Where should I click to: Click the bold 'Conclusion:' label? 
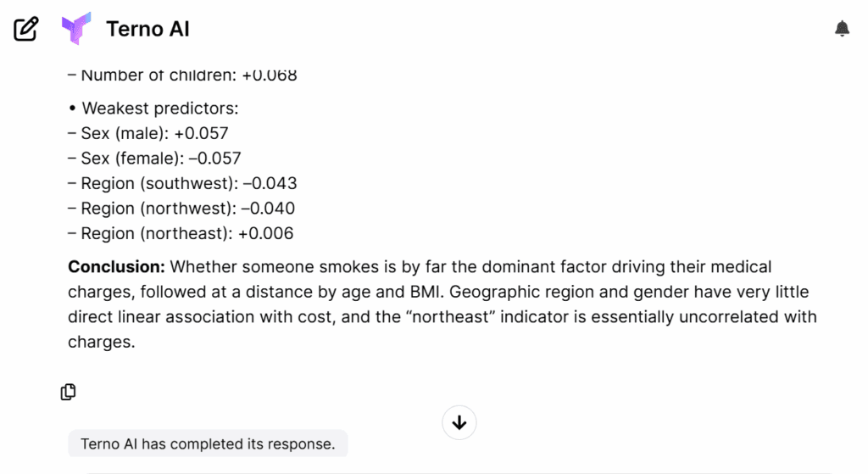tap(117, 267)
